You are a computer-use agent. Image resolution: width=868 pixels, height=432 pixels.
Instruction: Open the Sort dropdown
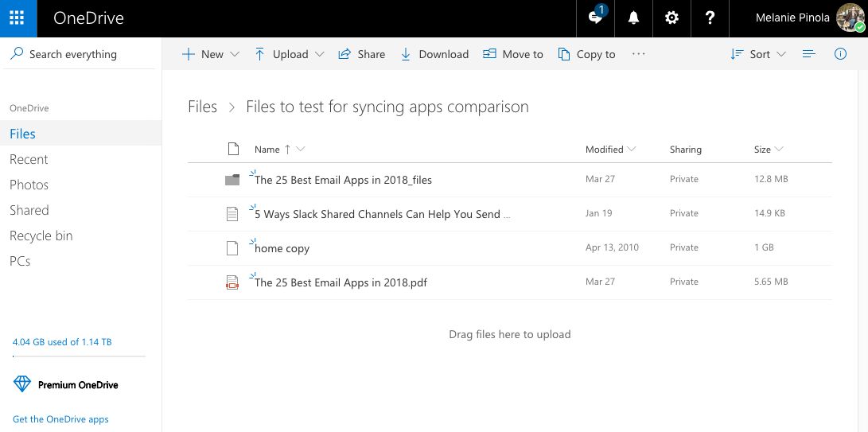pyautogui.click(x=758, y=54)
